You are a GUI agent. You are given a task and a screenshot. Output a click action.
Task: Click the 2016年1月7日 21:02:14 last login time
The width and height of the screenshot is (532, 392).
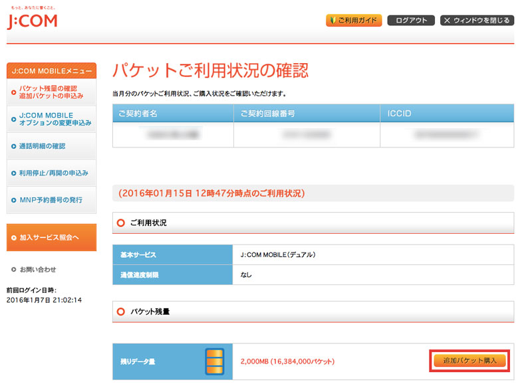click(44, 300)
